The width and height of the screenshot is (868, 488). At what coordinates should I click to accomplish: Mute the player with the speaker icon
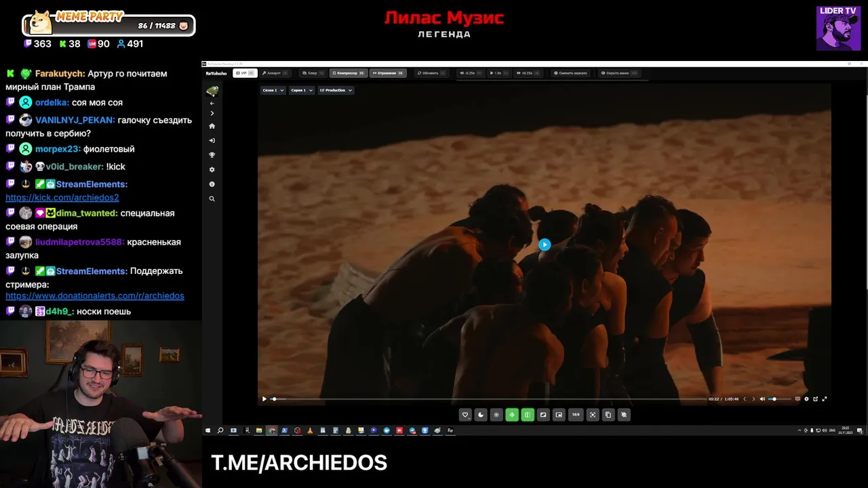point(762,399)
